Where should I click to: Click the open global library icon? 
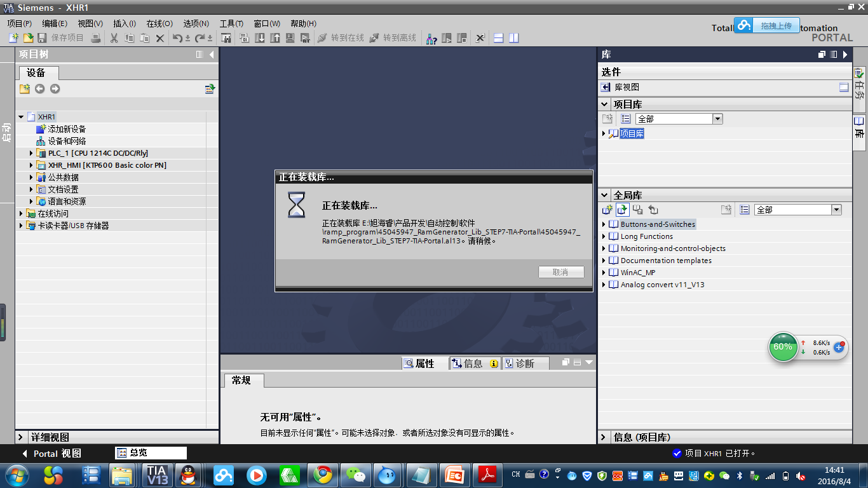pos(623,210)
